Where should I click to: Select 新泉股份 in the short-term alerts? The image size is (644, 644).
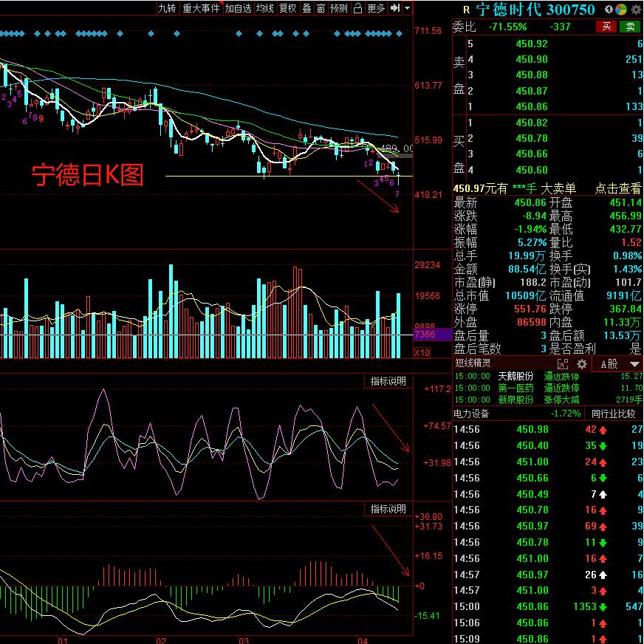[515, 400]
